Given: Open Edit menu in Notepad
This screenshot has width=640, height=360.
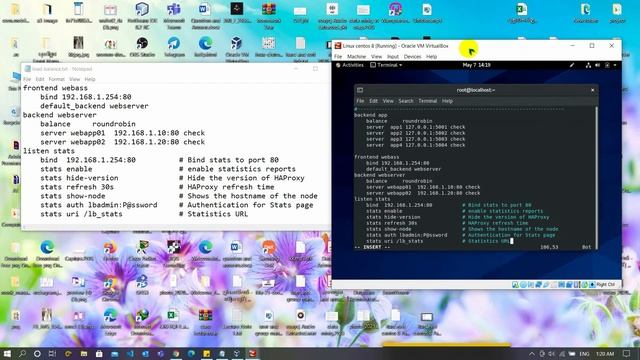Looking at the screenshot, I should coord(40,79).
